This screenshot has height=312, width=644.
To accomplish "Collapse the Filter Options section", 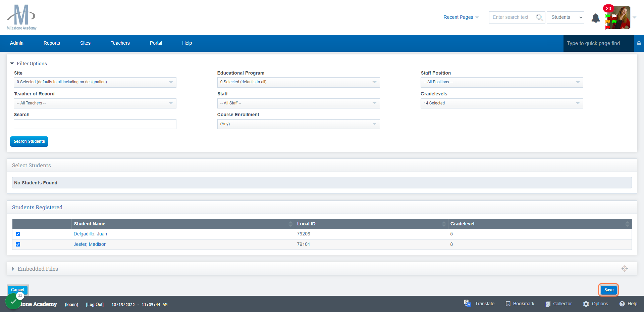I will click(x=29, y=63).
